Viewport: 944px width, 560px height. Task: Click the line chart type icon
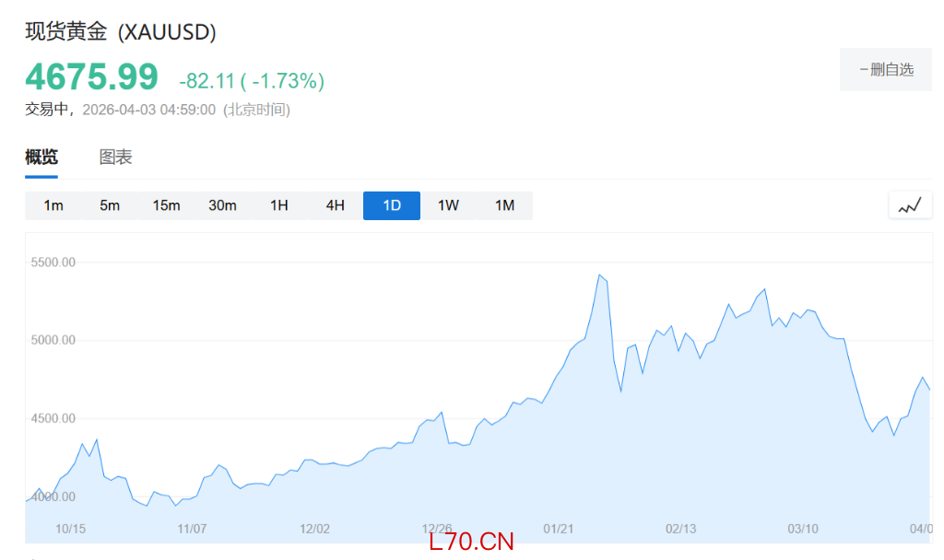click(x=910, y=205)
